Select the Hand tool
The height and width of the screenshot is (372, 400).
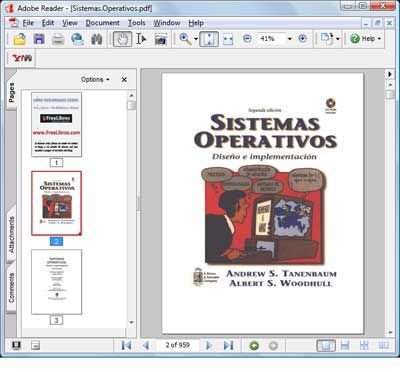click(122, 39)
